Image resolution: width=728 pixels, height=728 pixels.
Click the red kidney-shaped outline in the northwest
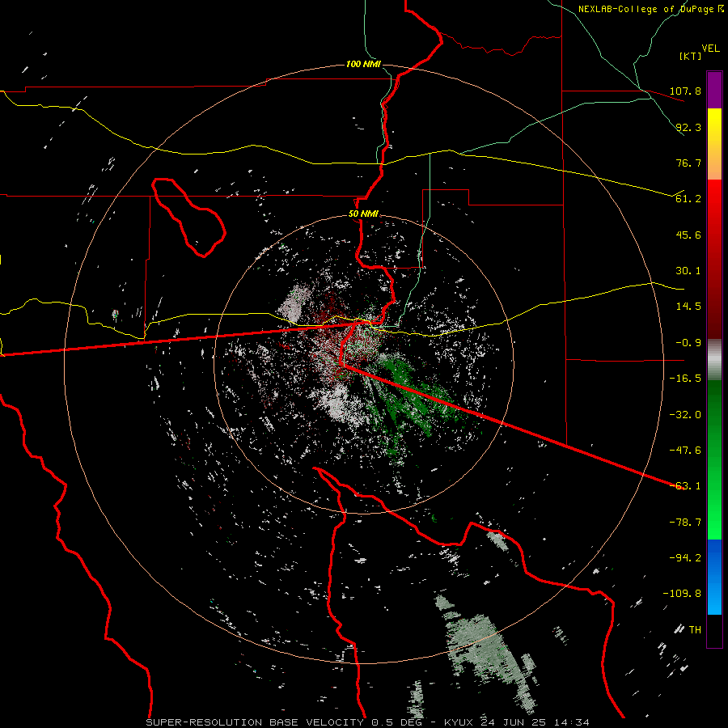pos(188,217)
